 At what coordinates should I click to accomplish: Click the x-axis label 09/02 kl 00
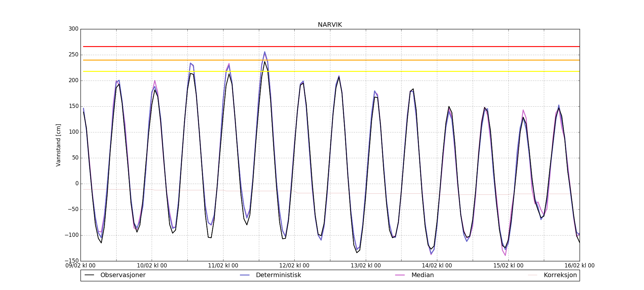click(x=80, y=266)
